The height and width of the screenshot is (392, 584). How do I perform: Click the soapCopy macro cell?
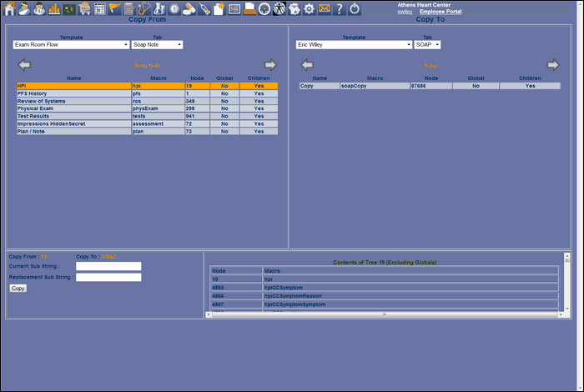point(375,86)
